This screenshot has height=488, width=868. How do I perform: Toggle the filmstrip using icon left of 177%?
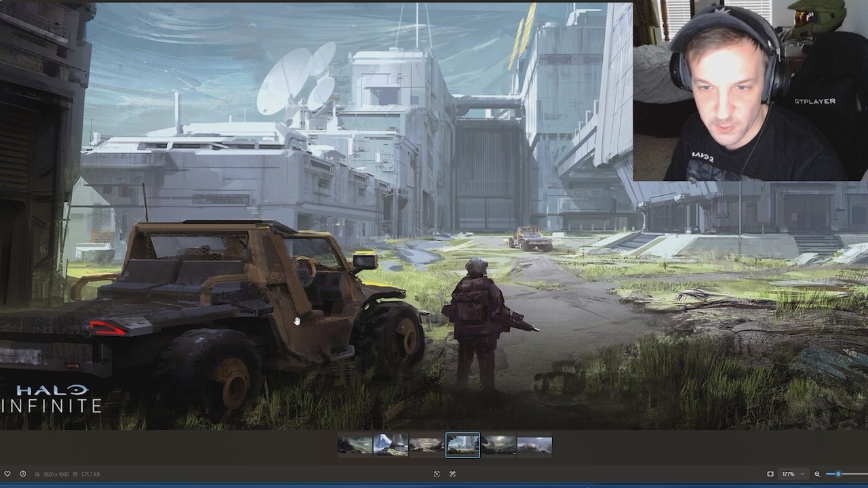[770, 474]
